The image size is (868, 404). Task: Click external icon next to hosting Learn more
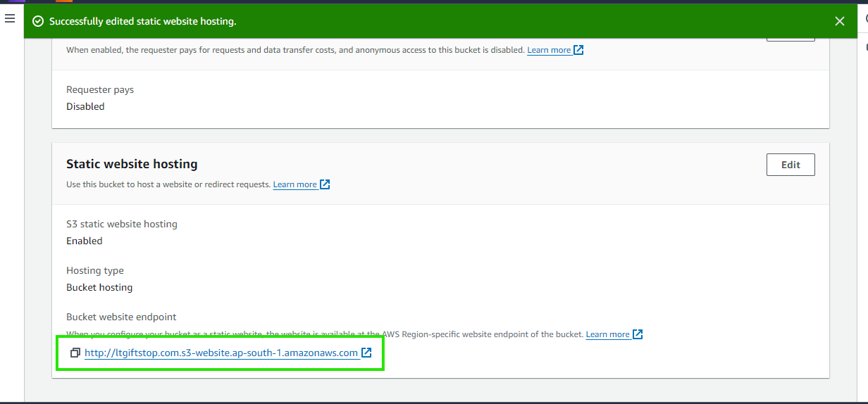coord(325,184)
